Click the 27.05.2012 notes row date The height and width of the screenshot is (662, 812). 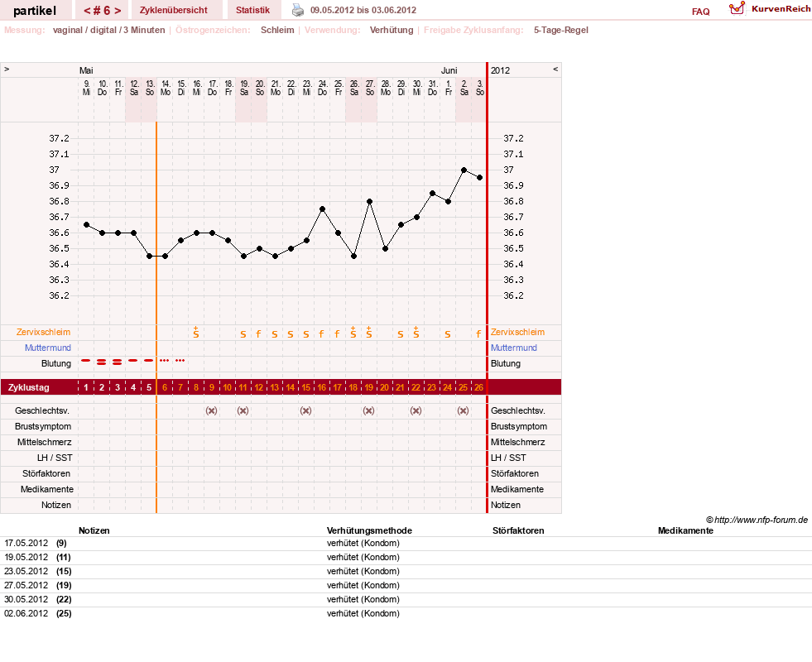(x=26, y=585)
